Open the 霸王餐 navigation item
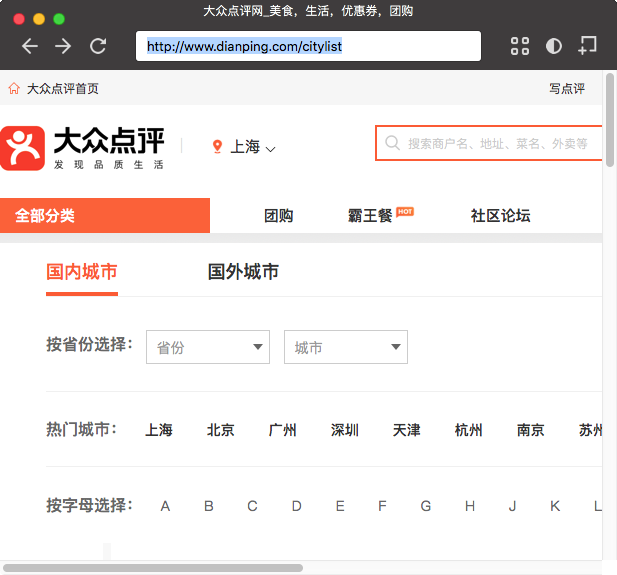Screen dimensions: 617x575 370,216
